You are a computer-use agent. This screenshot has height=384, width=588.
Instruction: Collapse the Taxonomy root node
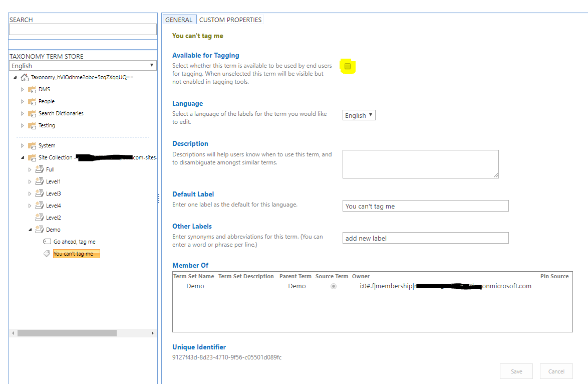pos(15,77)
